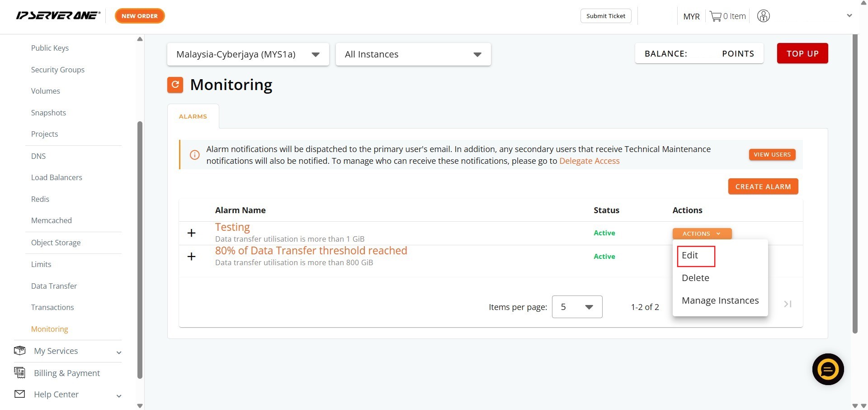Open the All Instances dropdown

[x=413, y=54]
